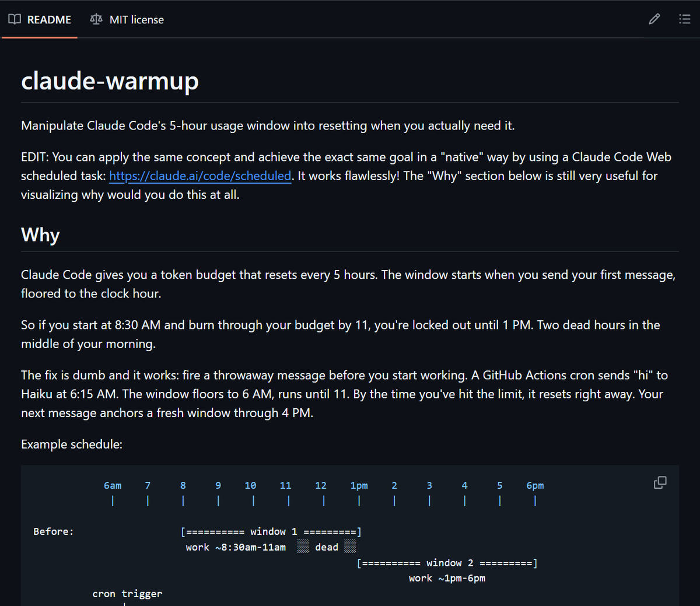Click the "12" hour label

(x=321, y=485)
